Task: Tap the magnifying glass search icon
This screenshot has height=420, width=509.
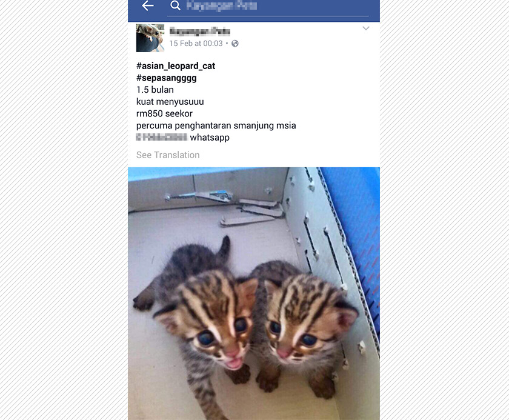Action: pyautogui.click(x=175, y=5)
